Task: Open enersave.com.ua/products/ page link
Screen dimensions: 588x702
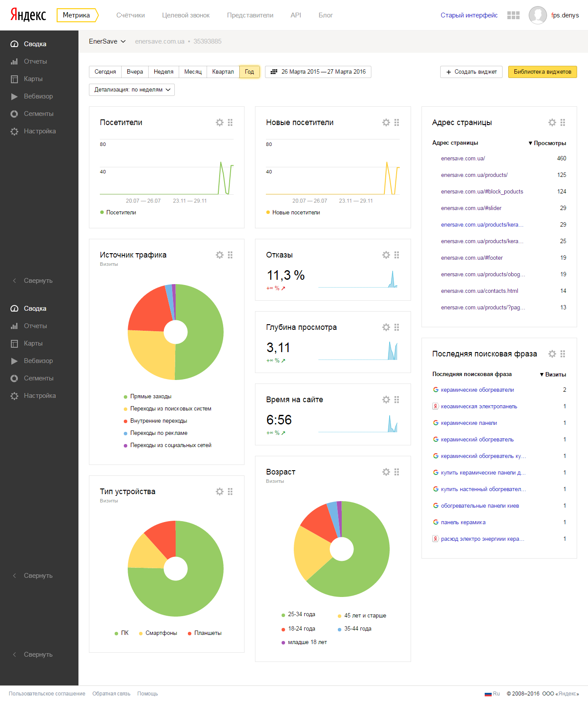Action: click(x=474, y=175)
